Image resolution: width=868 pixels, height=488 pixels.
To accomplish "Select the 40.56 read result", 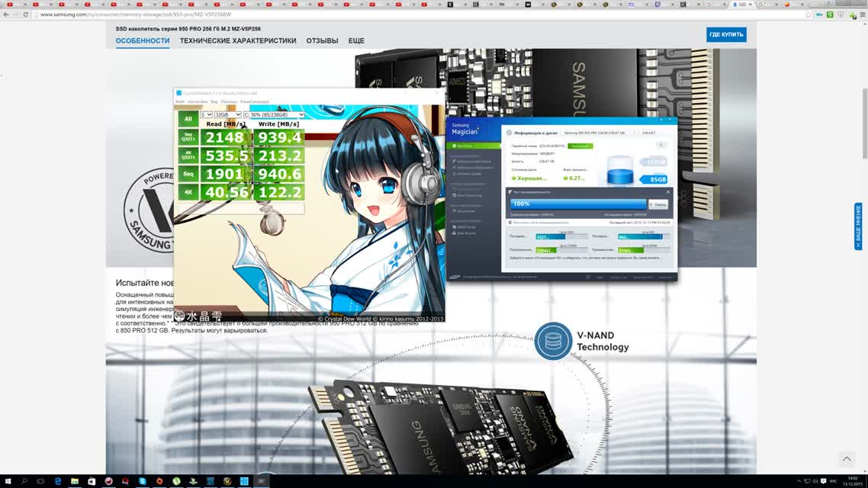I will [225, 192].
